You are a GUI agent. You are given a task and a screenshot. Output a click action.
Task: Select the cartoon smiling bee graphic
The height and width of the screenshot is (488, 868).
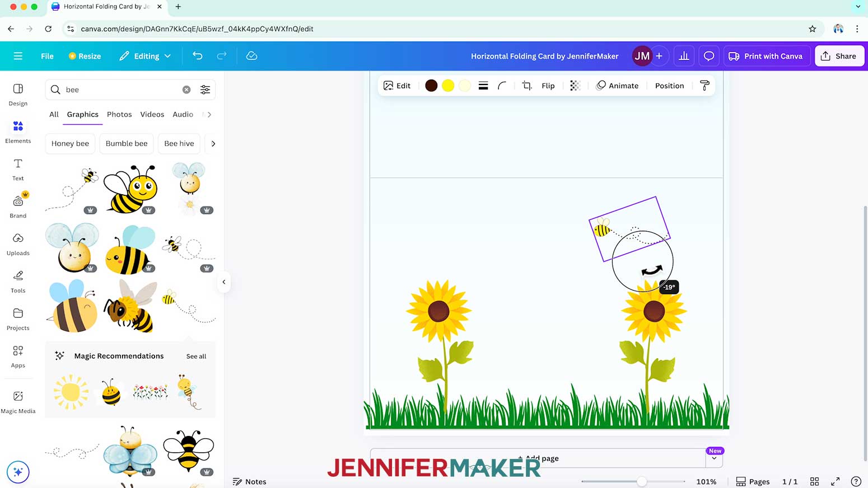[x=130, y=189]
